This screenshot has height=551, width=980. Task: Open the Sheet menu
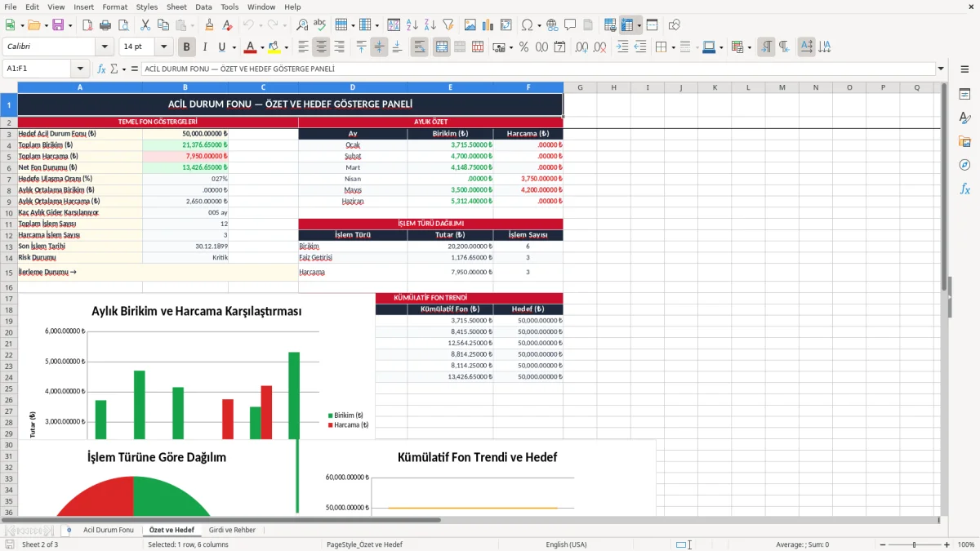pyautogui.click(x=176, y=7)
